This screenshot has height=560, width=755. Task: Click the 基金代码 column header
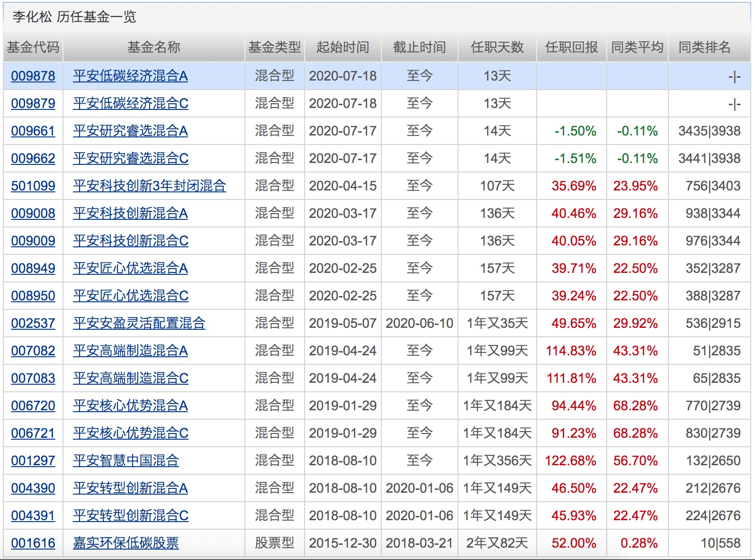click(33, 47)
